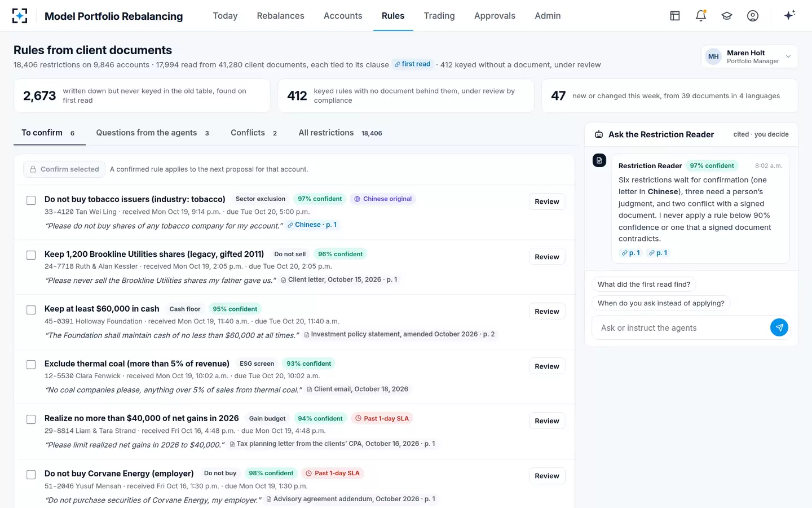The height and width of the screenshot is (508, 812).
Task: Open the Investment policy statement citation
Action: click(x=399, y=334)
